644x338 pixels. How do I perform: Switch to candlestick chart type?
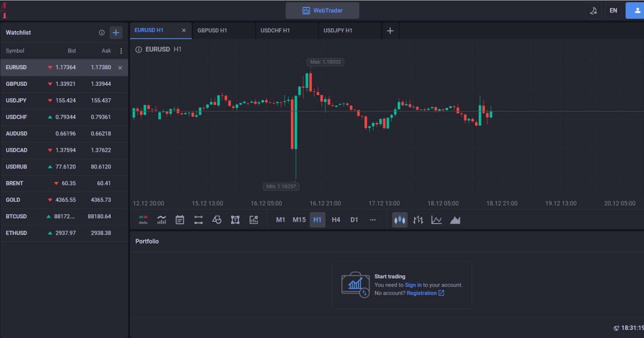tap(400, 220)
